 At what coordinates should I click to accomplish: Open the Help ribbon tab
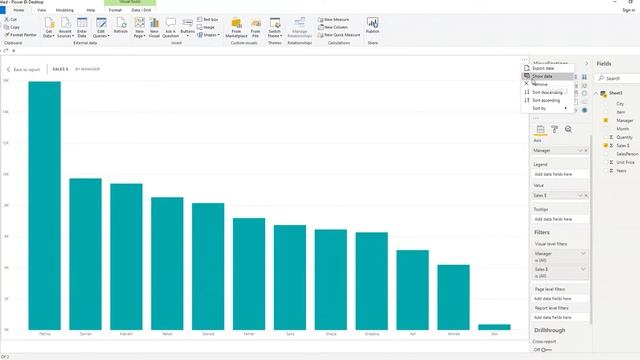[91, 10]
